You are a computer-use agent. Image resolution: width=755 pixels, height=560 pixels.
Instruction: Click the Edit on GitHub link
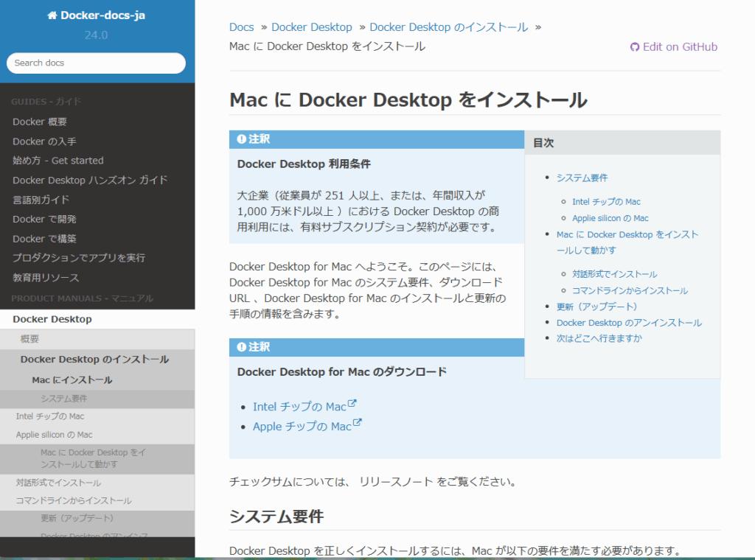tap(674, 47)
